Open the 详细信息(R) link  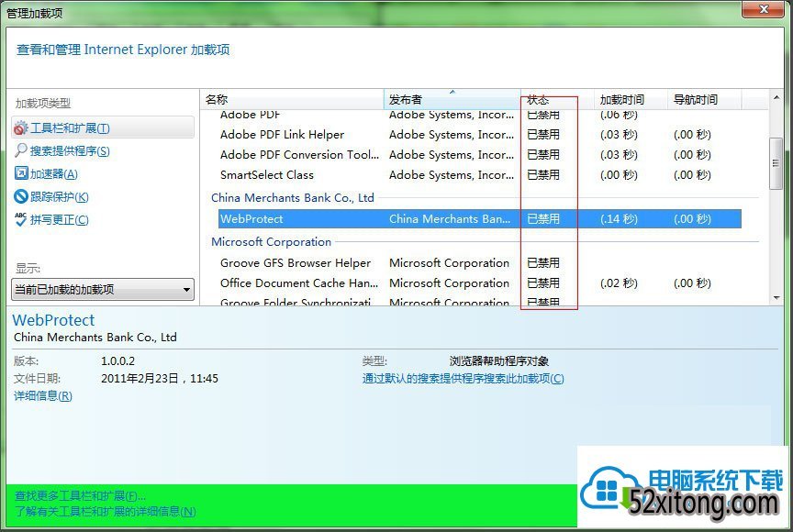pyautogui.click(x=43, y=395)
